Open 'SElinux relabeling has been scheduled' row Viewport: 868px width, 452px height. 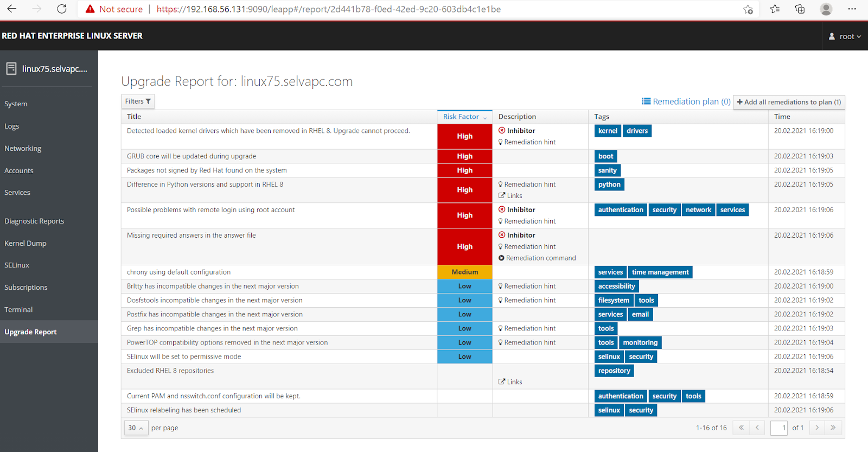(x=483, y=410)
